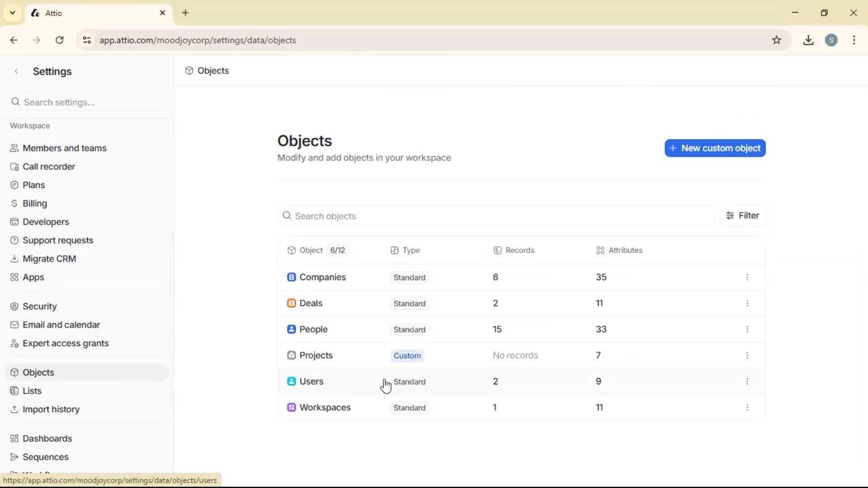Click the People object icon in the table
Screen dimensions: 868x488
(292, 329)
